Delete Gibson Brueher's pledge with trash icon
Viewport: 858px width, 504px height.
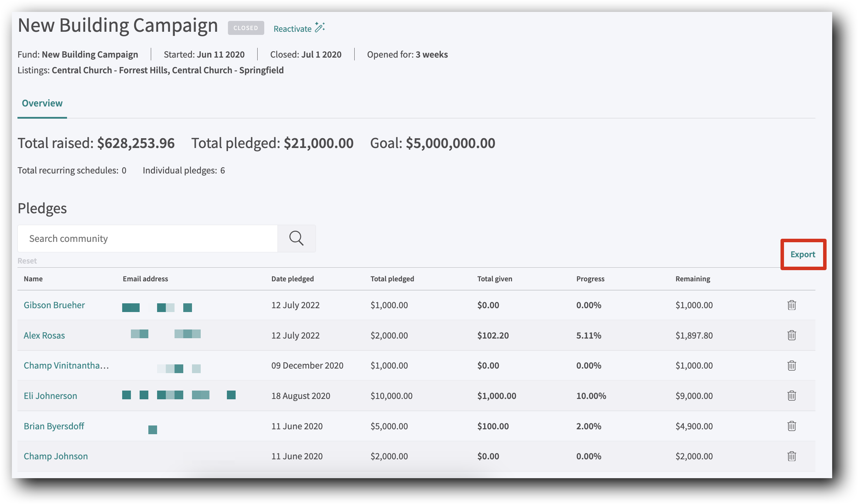click(x=791, y=305)
